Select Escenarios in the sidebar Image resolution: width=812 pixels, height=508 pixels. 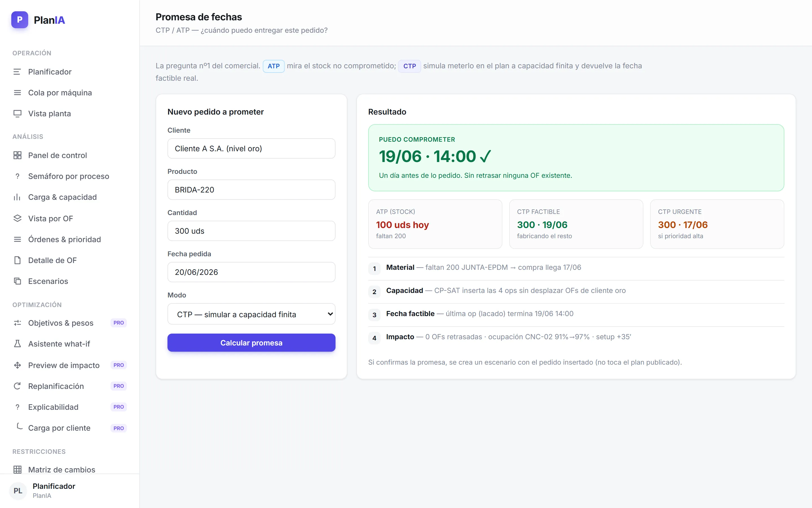pyautogui.click(x=69, y=281)
